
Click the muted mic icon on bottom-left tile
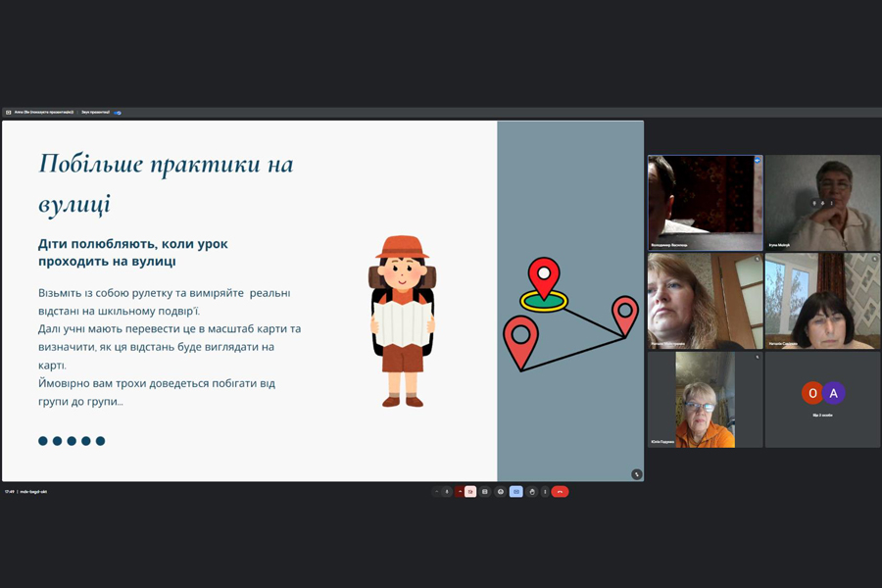[758, 357]
